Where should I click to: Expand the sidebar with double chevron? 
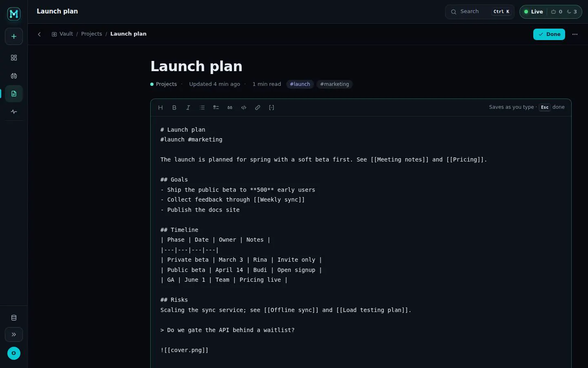pos(14,334)
